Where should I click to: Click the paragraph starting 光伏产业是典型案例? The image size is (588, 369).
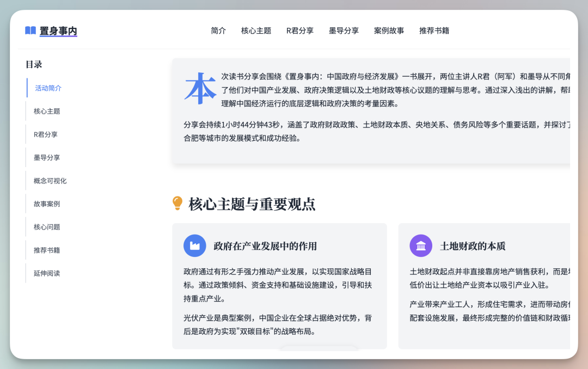[x=278, y=325]
